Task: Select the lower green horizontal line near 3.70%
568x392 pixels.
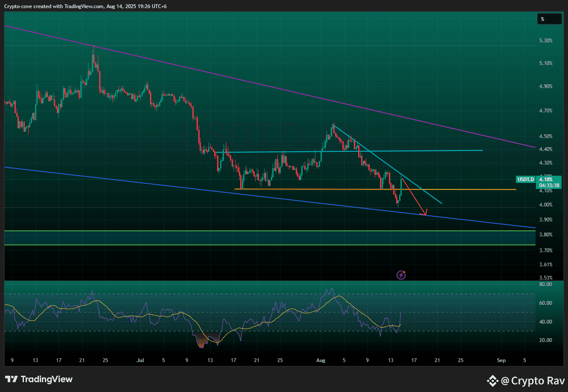Action: coord(270,245)
